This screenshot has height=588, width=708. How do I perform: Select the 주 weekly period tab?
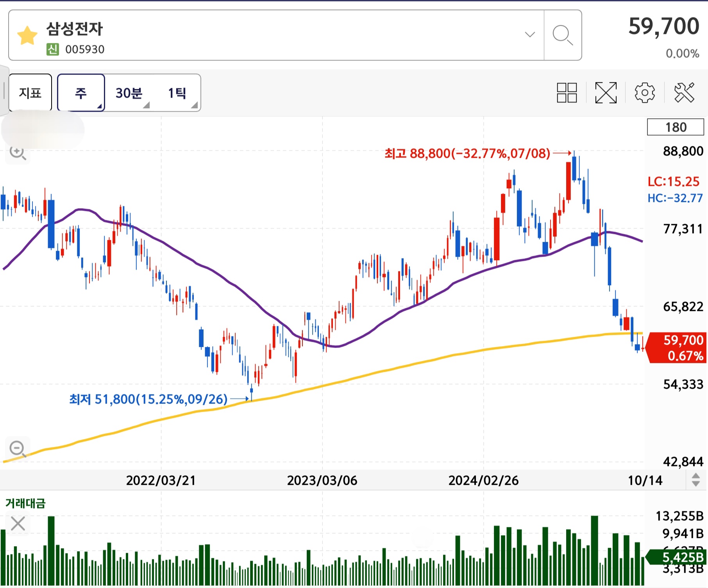(x=81, y=93)
